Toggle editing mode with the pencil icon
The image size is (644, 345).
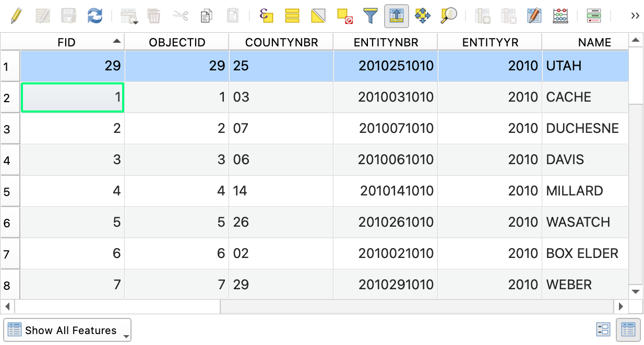pyautogui.click(x=17, y=16)
